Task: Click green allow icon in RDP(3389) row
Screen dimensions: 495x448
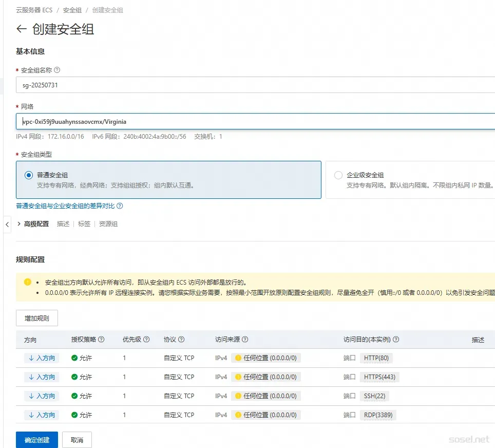Action: tap(74, 415)
